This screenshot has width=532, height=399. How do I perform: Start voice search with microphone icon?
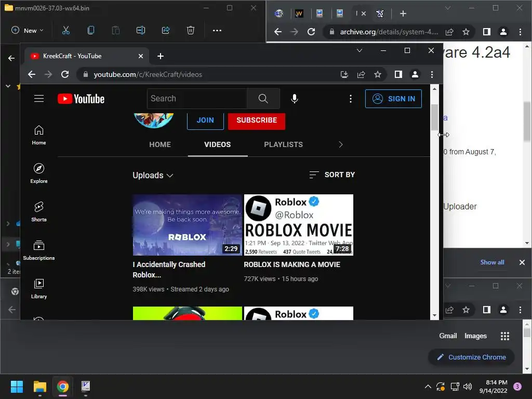coord(295,99)
